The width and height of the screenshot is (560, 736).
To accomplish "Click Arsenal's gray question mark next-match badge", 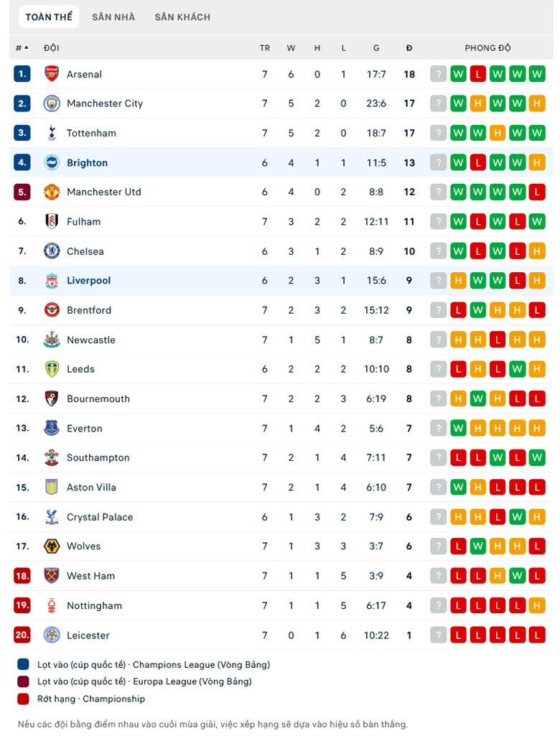I will [x=439, y=74].
